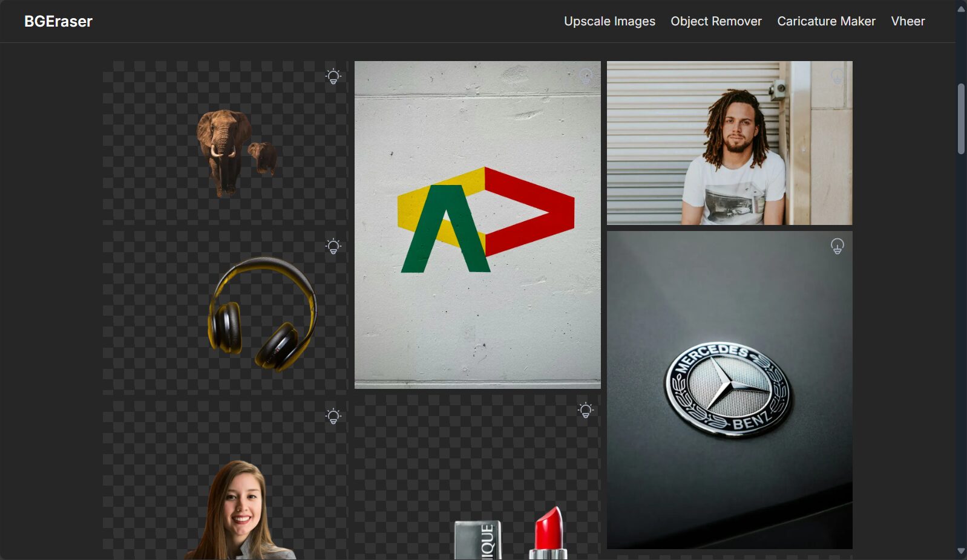The height and width of the screenshot is (560, 967).
Task: Click the scrollbar down arrow
Action: pos(961,551)
